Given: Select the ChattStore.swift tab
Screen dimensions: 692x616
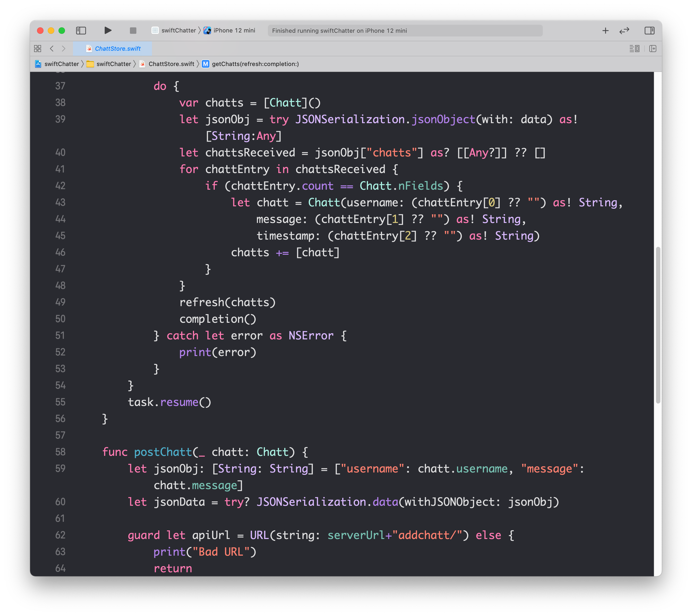Looking at the screenshot, I should (113, 49).
